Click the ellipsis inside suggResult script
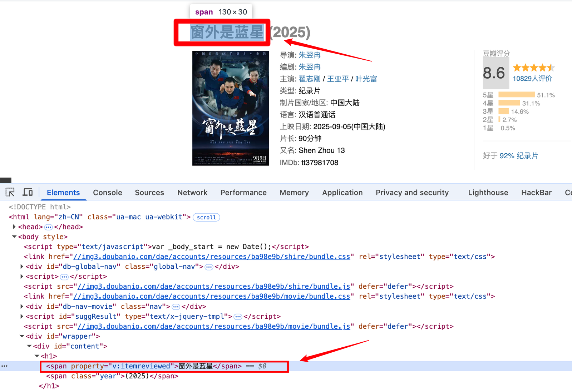The height and width of the screenshot is (392, 572). [x=238, y=317]
